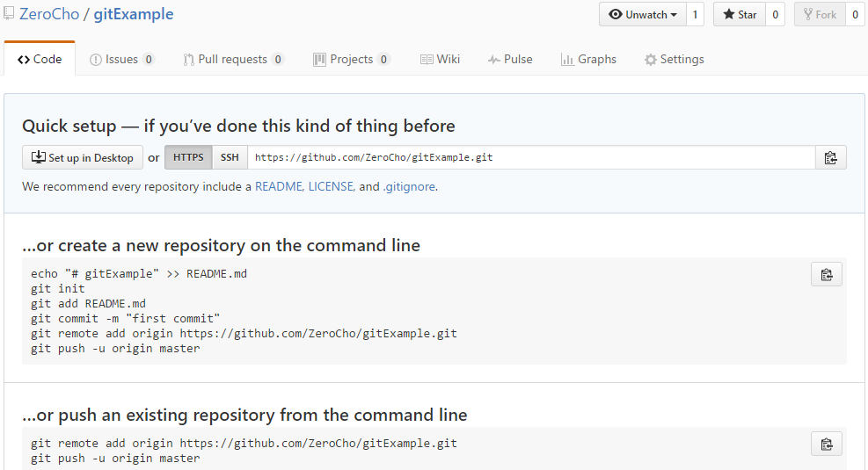Open the Pulse tab
Screen dimensions: 868x470
tap(510, 59)
